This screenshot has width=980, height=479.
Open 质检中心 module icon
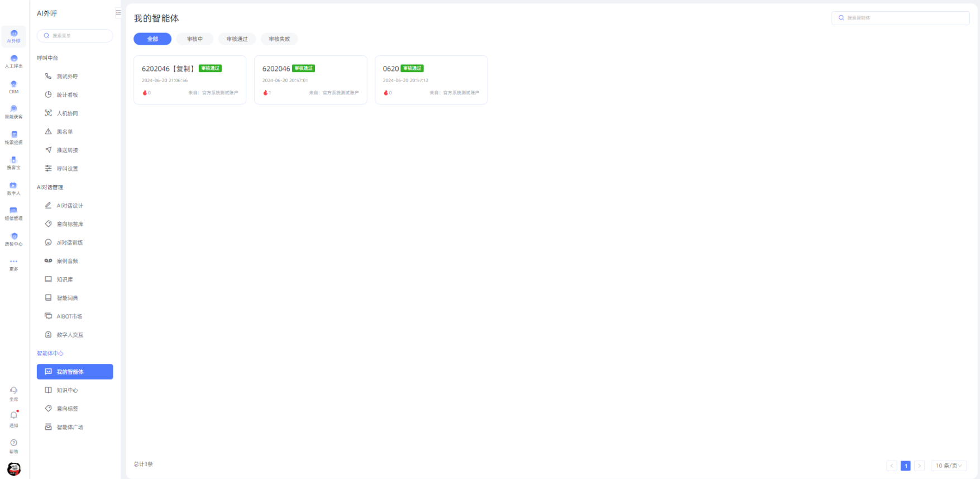click(x=13, y=239)
